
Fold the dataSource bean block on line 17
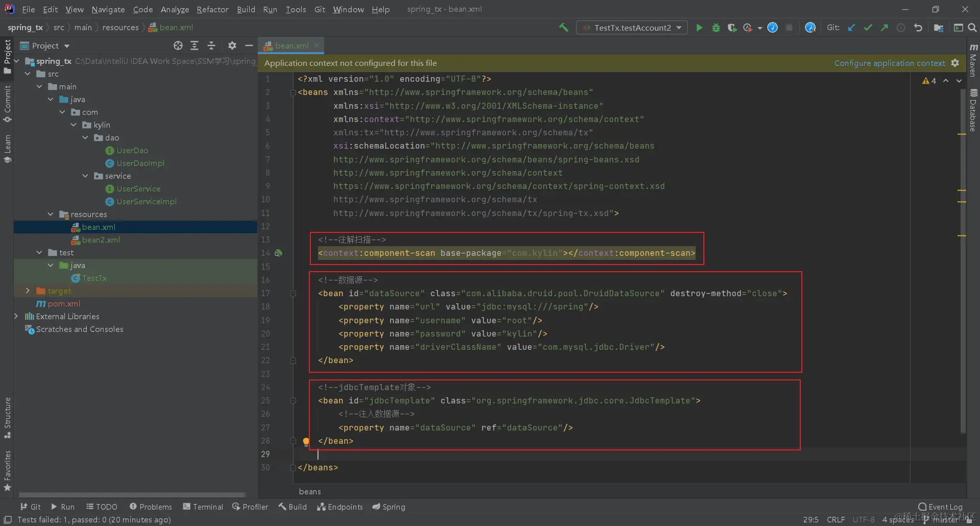pyautogui.click(x=293, y=294)
